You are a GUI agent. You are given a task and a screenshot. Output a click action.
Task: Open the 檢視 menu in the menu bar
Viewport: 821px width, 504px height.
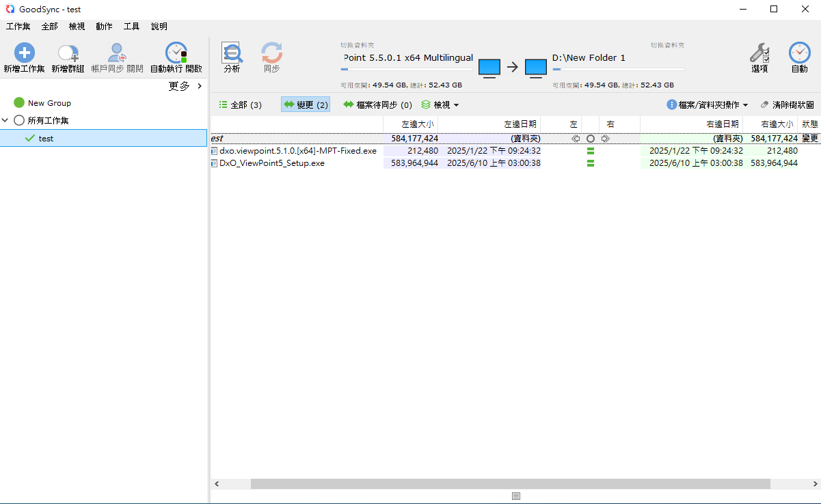(x=77, y=27)
